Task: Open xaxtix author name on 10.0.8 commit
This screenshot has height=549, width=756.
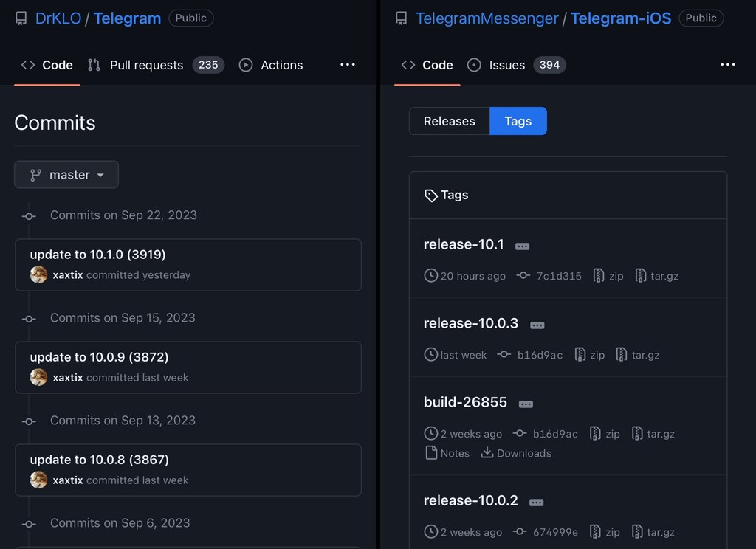Action: (68, 480)
